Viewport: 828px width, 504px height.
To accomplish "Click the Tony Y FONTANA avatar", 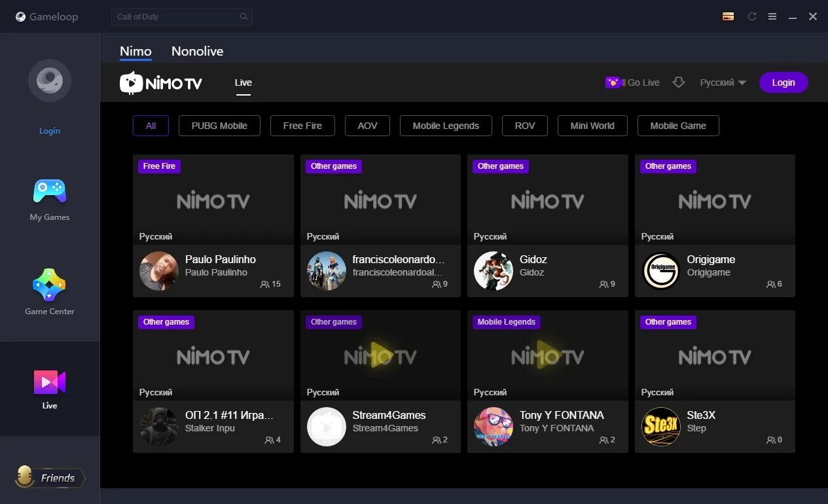I will tap(494, 427).
